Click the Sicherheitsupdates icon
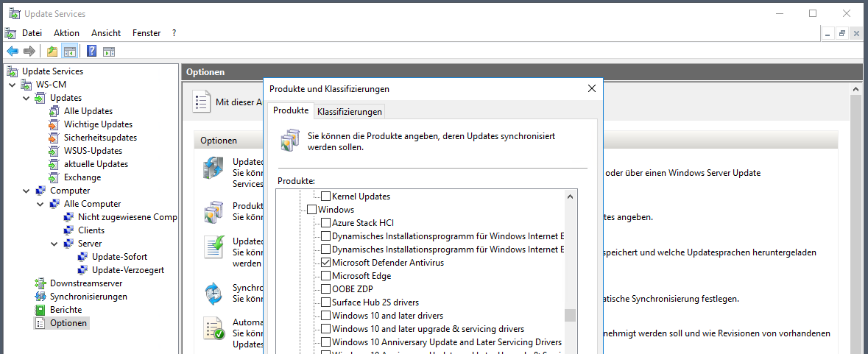Screen dimensions: 868x354 pyautogui.click(x=54, y=138)
